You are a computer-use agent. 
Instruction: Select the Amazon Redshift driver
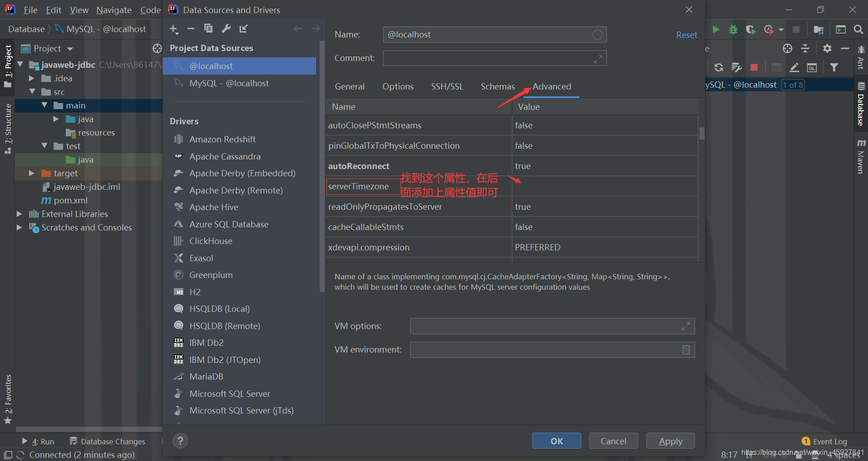pos(222,139)
